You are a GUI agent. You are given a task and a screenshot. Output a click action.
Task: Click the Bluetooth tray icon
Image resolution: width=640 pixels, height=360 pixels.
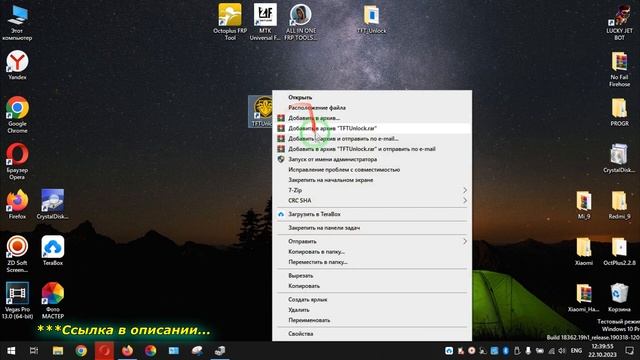click(x=506, y=351)
